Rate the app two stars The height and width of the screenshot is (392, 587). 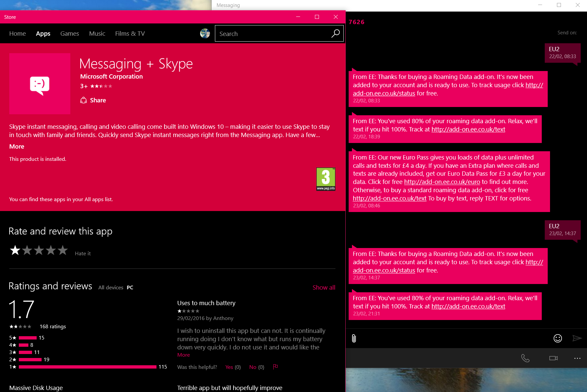tap(27, 250)
